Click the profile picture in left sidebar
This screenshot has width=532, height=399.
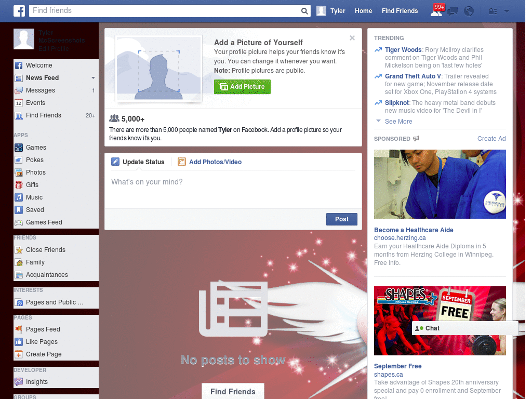coord(24,39)
